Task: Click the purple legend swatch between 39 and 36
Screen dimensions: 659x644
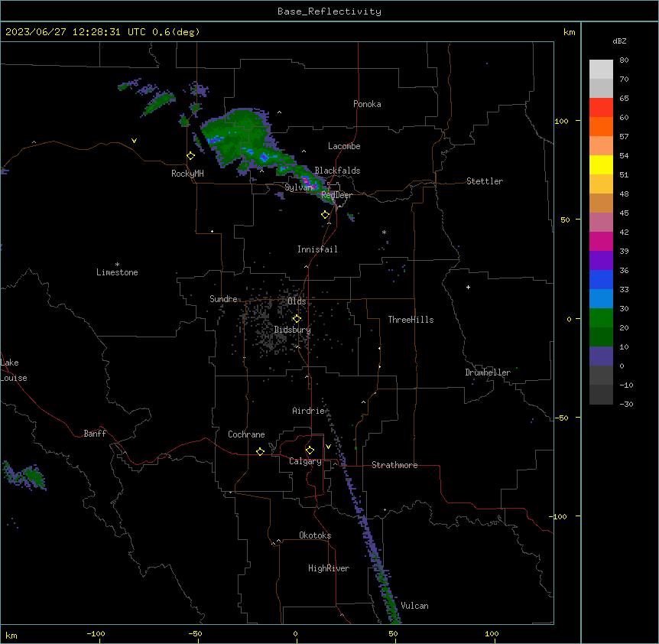Action: pos(601,260)
